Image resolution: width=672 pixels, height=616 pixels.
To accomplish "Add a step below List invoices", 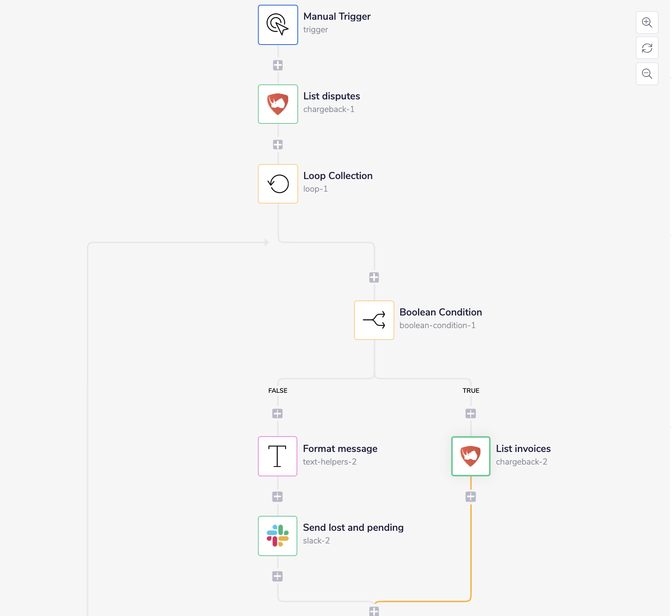I will [470, 497].
